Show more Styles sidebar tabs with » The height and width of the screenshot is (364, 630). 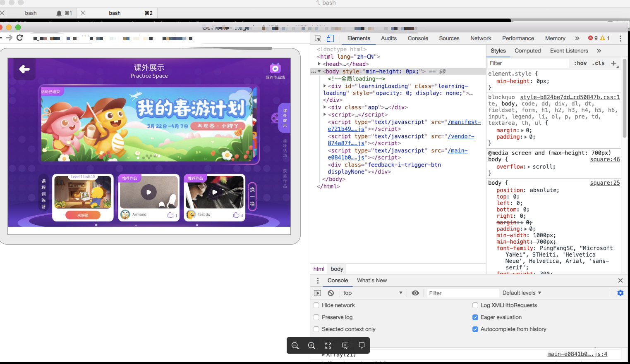click(x=599, y=51)
